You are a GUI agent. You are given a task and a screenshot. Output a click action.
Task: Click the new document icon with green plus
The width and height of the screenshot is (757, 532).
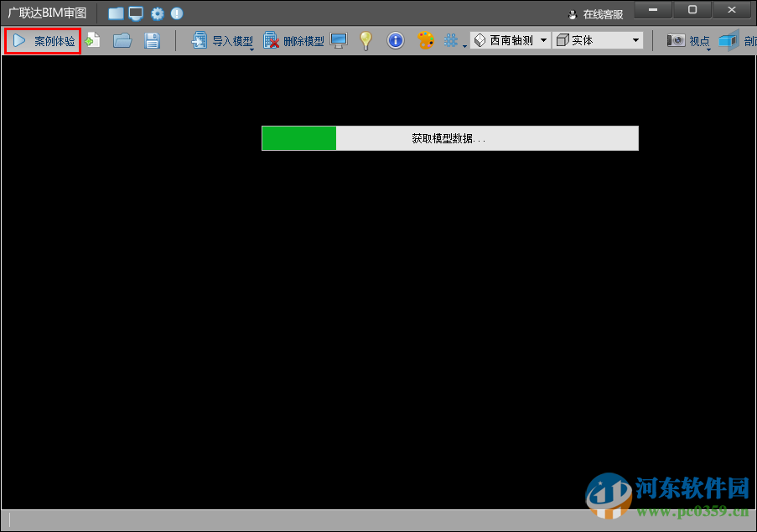click(x=93, y=39)
